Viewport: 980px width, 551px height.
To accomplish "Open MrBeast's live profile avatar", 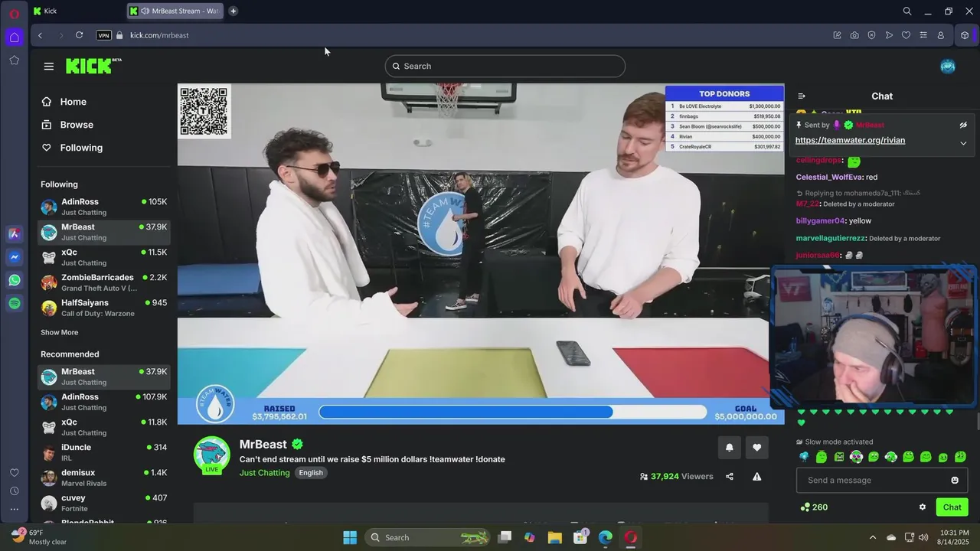I will [211, 455].
